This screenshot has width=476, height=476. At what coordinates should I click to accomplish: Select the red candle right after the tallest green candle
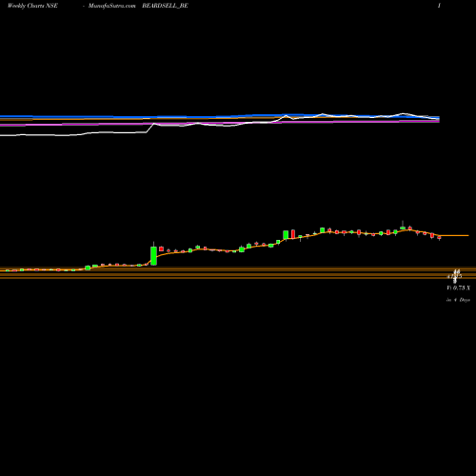pos(161,248)
